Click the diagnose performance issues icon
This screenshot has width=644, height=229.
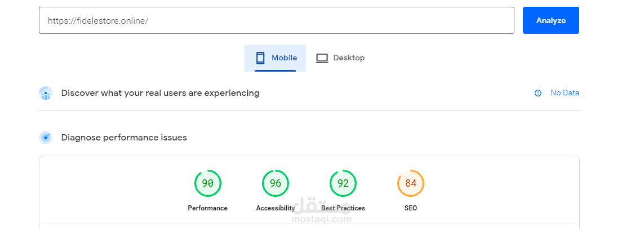(46, 138)
